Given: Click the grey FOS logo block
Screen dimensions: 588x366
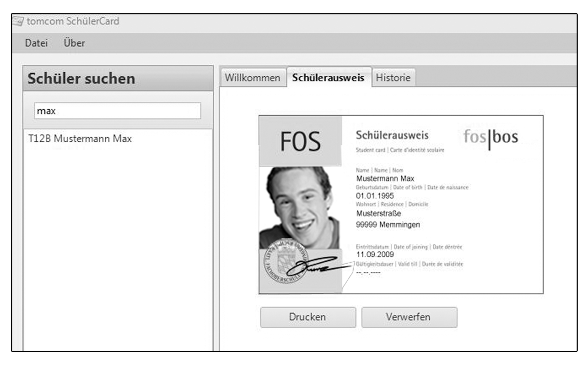Looking at the screenshot, I should (x=300, y=142).
